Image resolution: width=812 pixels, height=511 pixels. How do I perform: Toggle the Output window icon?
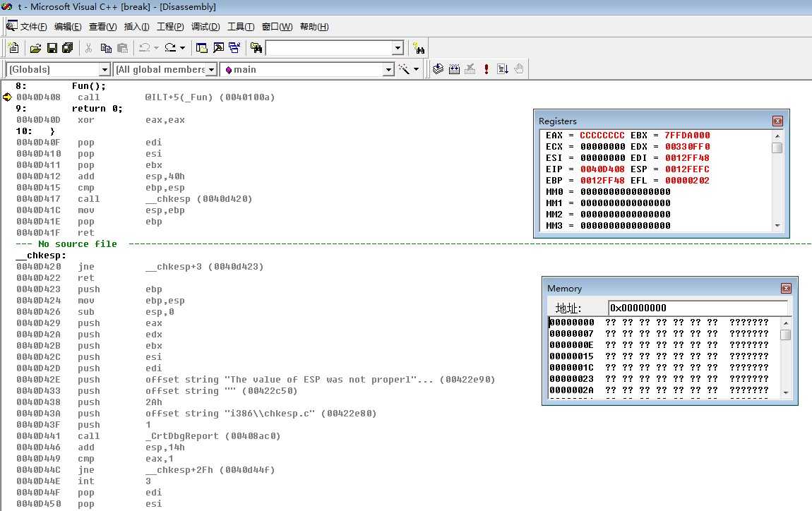219,48
